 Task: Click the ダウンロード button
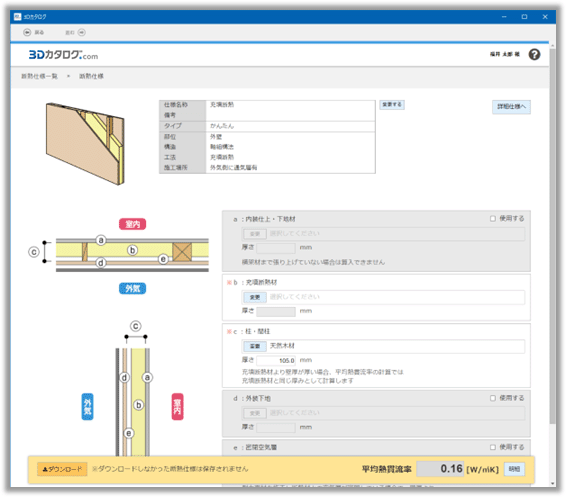(62, 469)
